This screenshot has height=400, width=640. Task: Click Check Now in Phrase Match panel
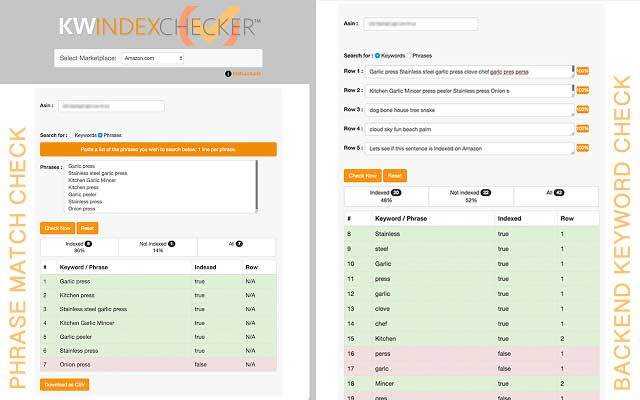tap(58, 228)
